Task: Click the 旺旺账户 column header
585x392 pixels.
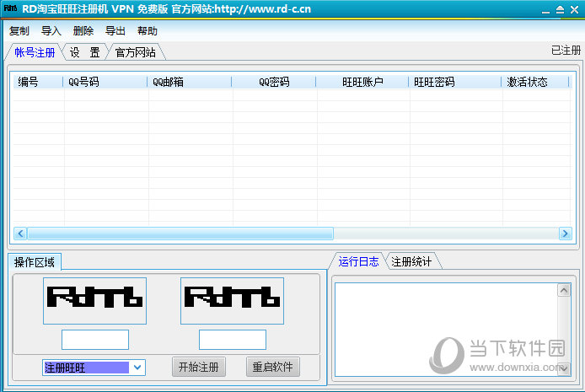Action: (362, 82)
